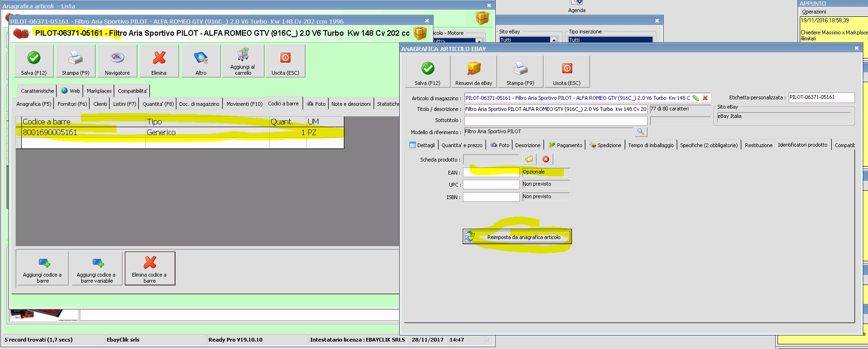Clear Articolo di magazzino with the red X
Viewport: 868px width, 349px height.
coord(705,98)
